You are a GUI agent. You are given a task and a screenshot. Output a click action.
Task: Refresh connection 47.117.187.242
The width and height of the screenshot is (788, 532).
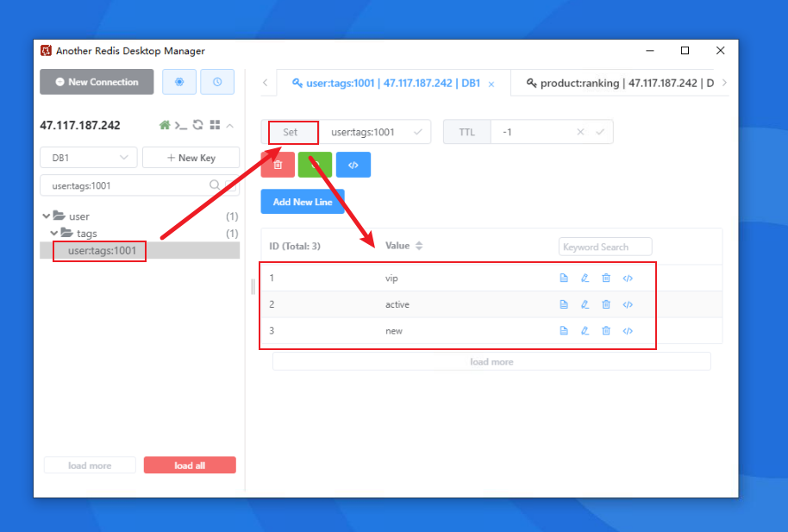[x=198, y=125]
